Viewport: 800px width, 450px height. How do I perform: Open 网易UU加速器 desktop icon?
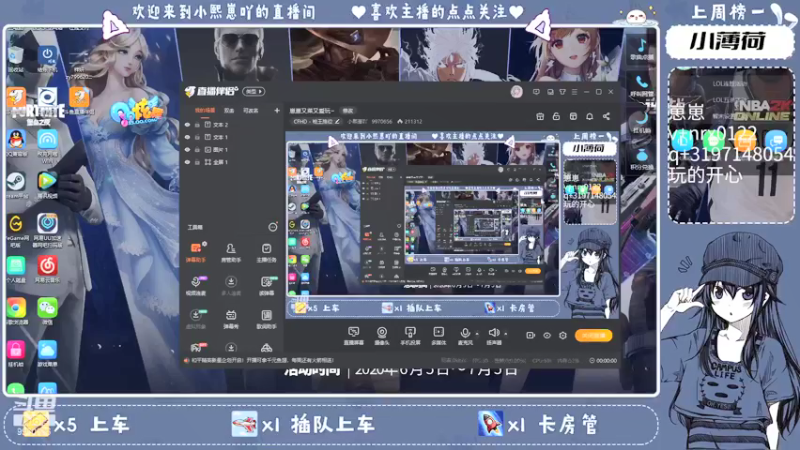tap(47, 223)
